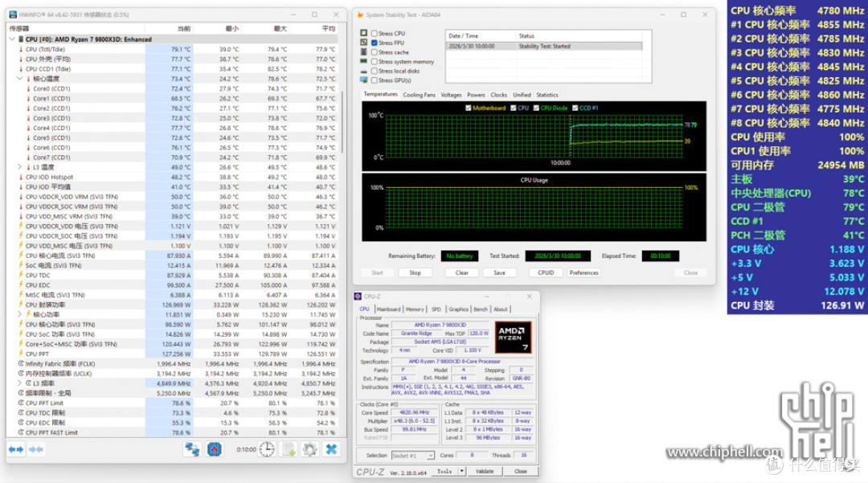The image size is (868, 483).
Task: Enable the Stress CPU checkbox
Action: [375, 33]
